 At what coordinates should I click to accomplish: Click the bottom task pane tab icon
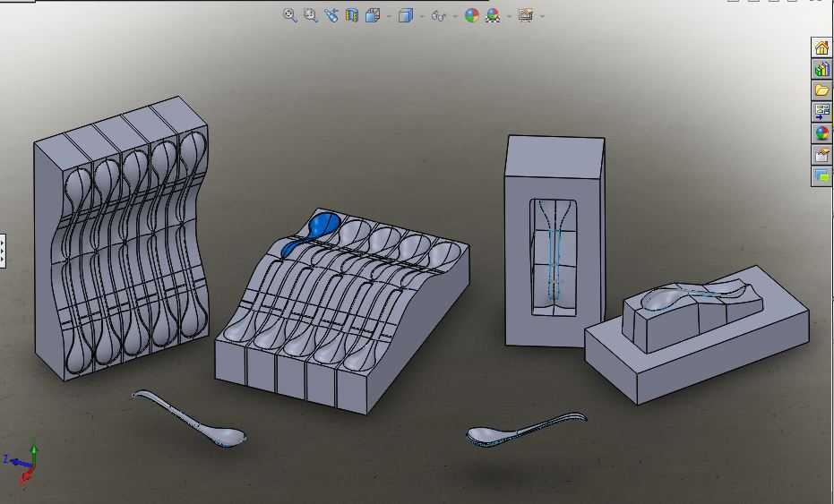(821, 176)
